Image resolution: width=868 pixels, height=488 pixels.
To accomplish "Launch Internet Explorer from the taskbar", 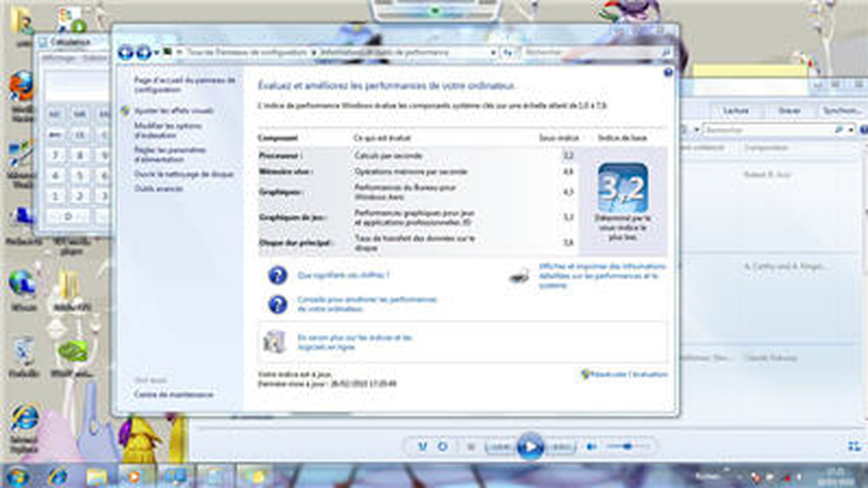I will click(x=58, y=477).
